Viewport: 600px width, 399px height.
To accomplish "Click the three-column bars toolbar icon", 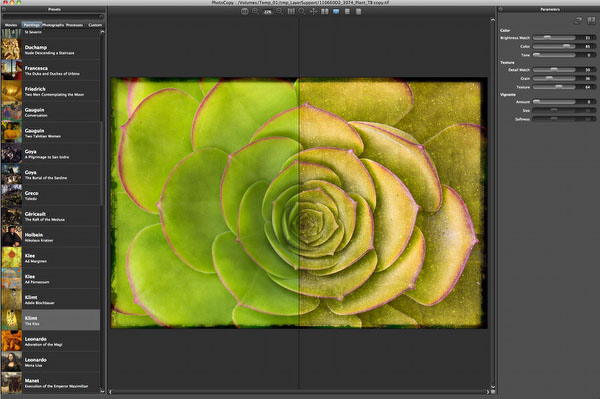I will pos(291,11).
